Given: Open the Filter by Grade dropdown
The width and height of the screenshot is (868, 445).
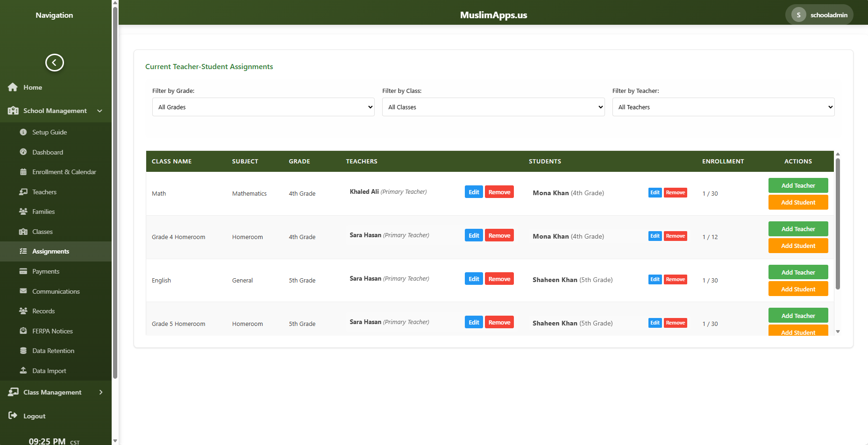Looking at the screenshot, I should click(263, 107).
